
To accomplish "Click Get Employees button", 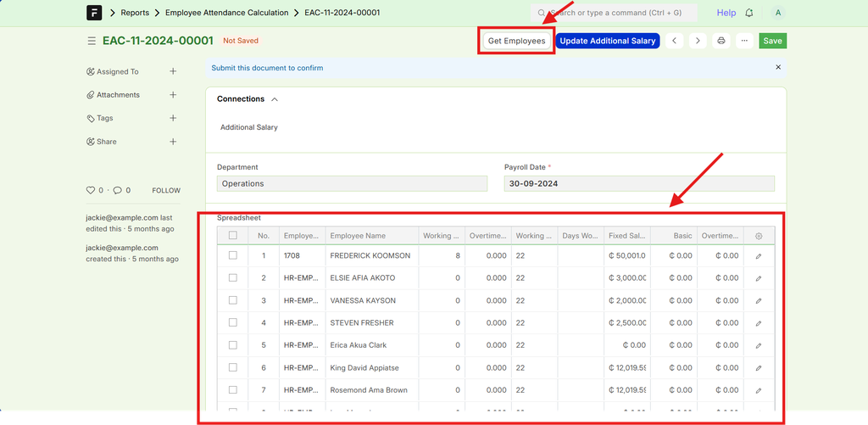I will coord(517,41).
